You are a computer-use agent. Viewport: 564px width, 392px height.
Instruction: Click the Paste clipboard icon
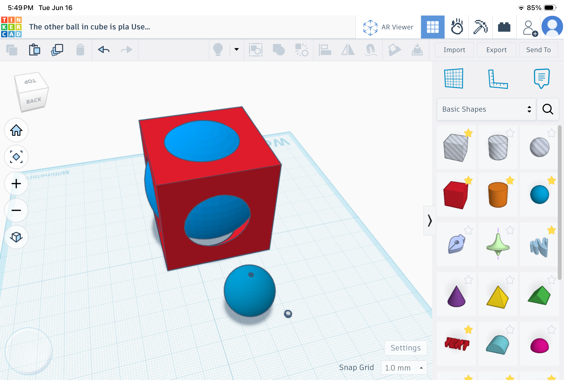pyautogui.click(x=34, y=50)
